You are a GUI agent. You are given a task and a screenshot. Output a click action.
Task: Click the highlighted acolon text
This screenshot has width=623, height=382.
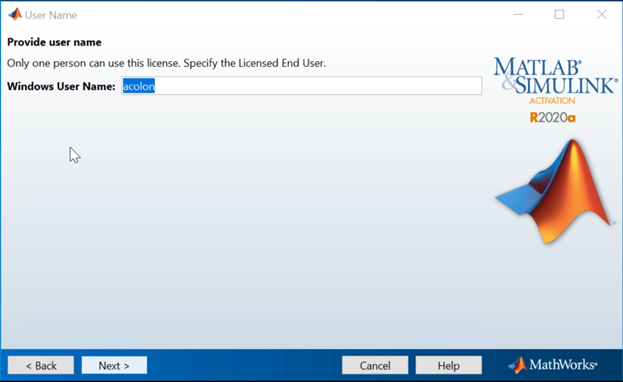(x=139, y=86)
